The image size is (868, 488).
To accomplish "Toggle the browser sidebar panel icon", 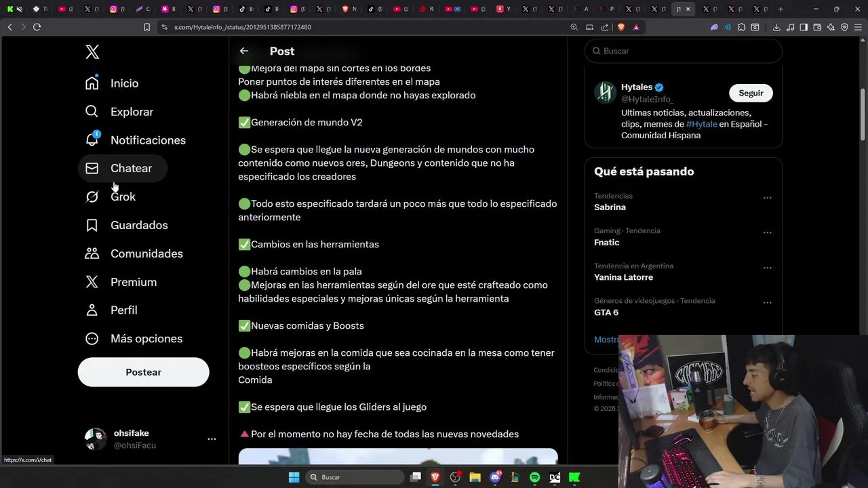I will 804,27.
